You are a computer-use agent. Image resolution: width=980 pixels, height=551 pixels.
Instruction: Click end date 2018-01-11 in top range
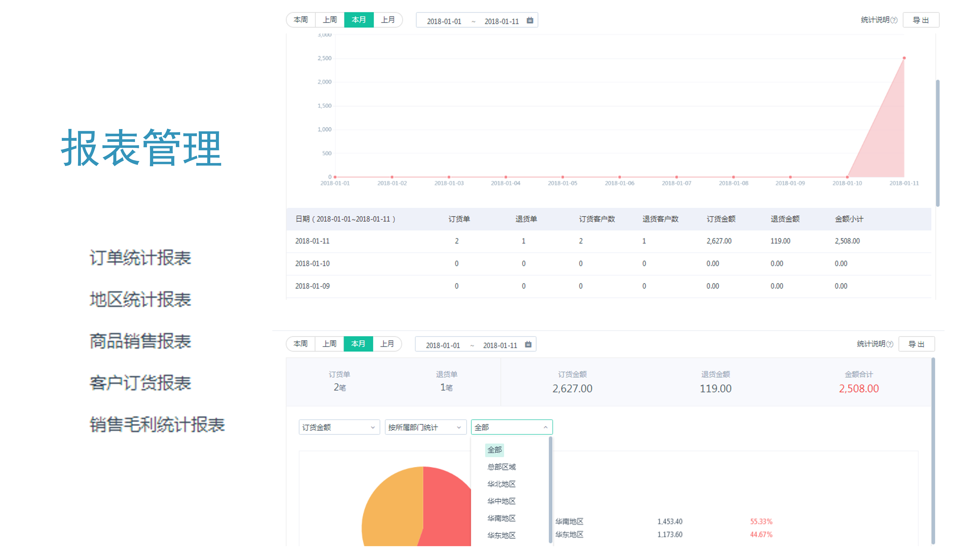tap(501, 21)
